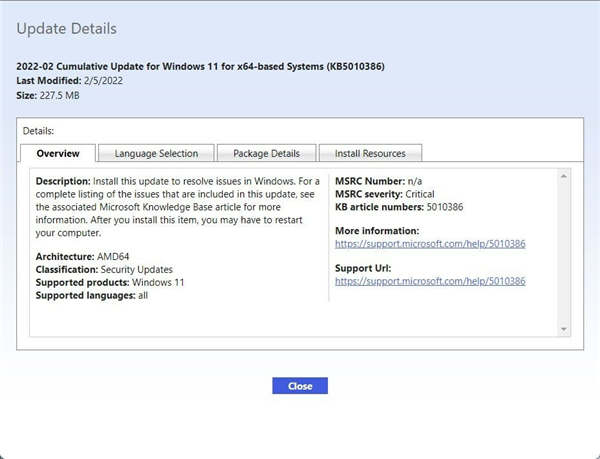This screenshot has height=459, width=600.
Task: Go to the Install Resources tab
Action: pyautogui.click(x=370, y=153)
